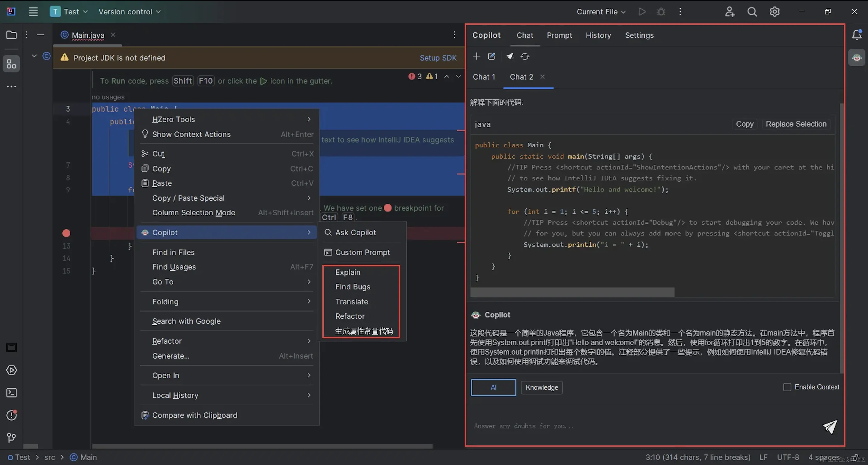Expand the Version control dropdown
Viewport: 868px width, 465px height.
(x=129, y=11)
